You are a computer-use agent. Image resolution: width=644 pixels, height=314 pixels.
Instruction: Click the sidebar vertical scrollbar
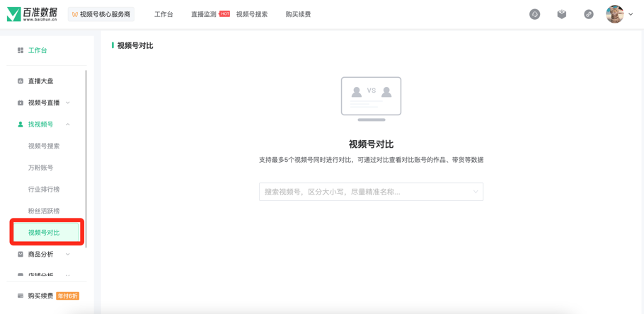[x=86, y=158]
